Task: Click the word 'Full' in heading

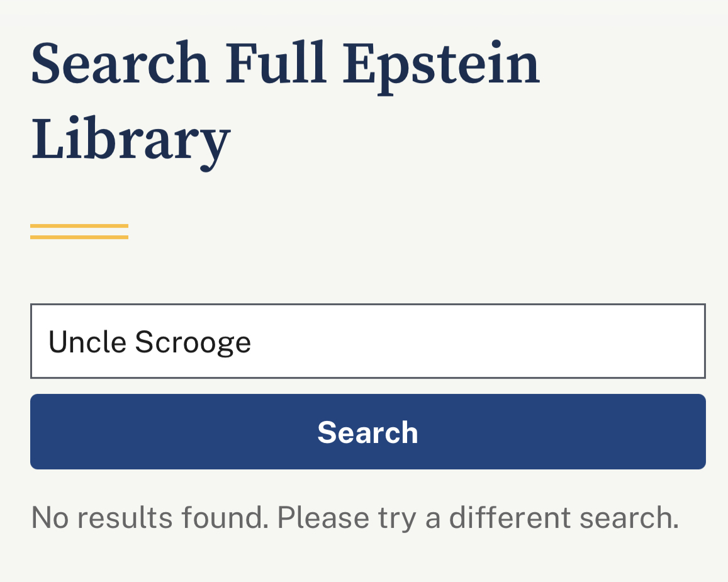Action: [x=277, y=64]
